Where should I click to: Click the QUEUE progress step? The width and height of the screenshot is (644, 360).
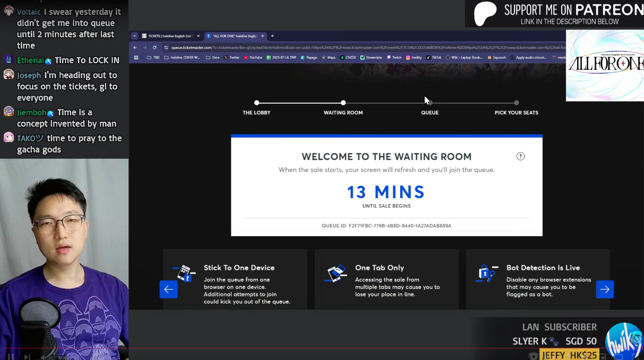(430, 108)
